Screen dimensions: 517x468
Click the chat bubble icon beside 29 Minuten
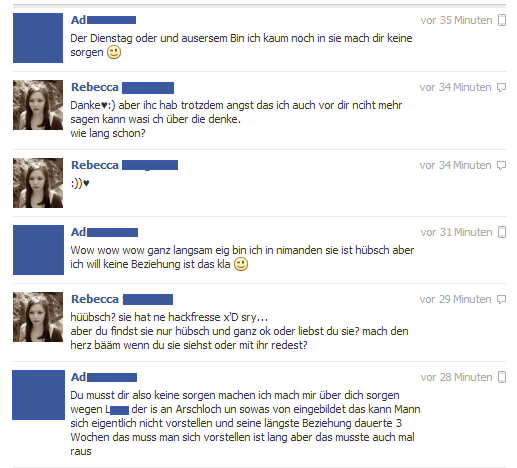(501, 299)
